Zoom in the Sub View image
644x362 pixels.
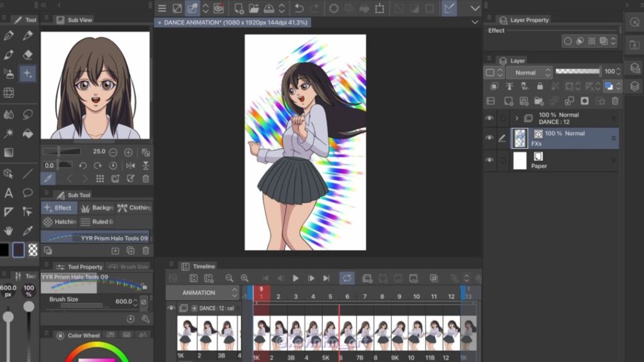point(128,152)
